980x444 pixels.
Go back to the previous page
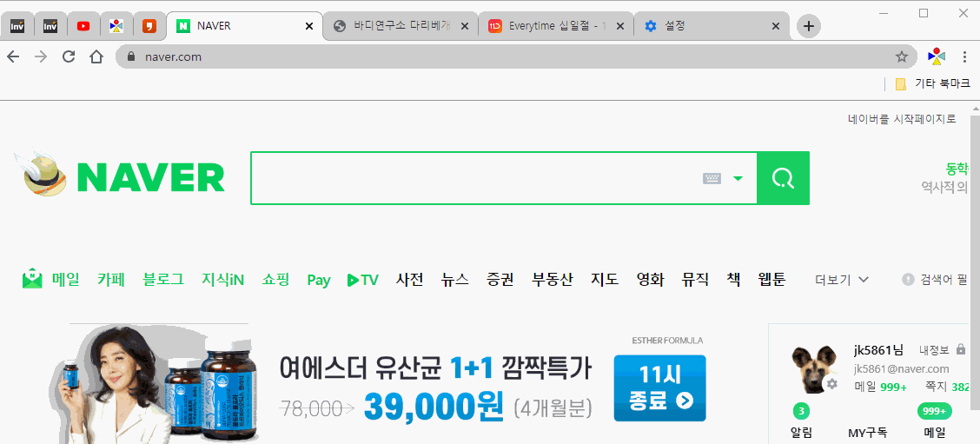13,56
